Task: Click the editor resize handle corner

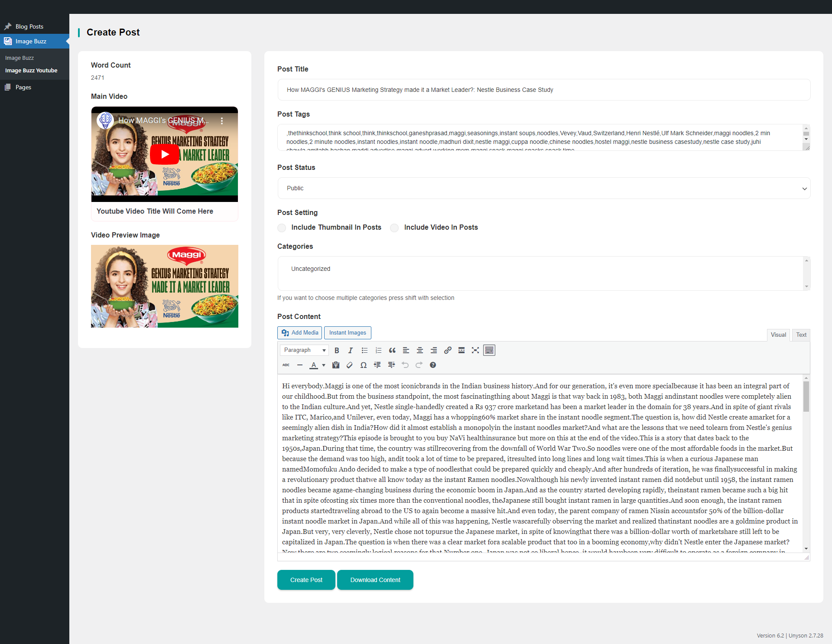Action: (806, 558)
